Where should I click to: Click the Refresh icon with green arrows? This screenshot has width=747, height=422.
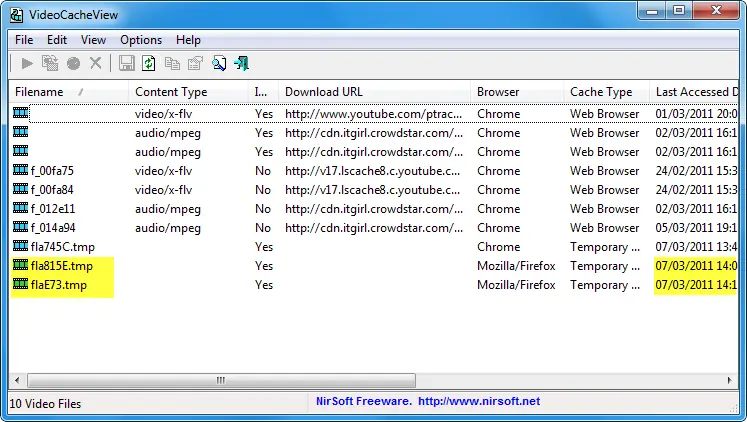149,63
